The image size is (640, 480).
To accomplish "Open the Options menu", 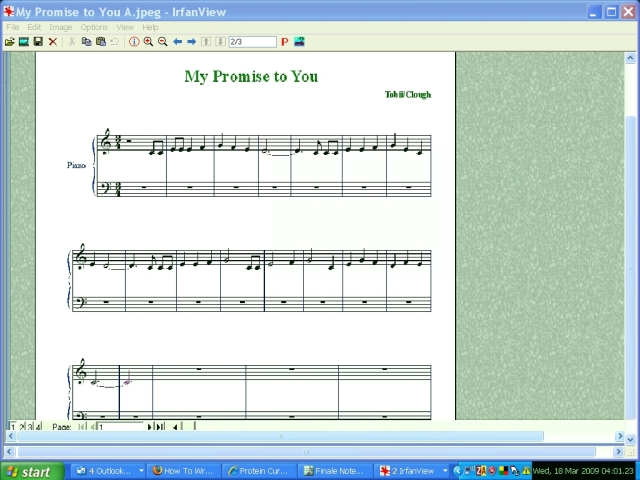I will pos(94,27).
